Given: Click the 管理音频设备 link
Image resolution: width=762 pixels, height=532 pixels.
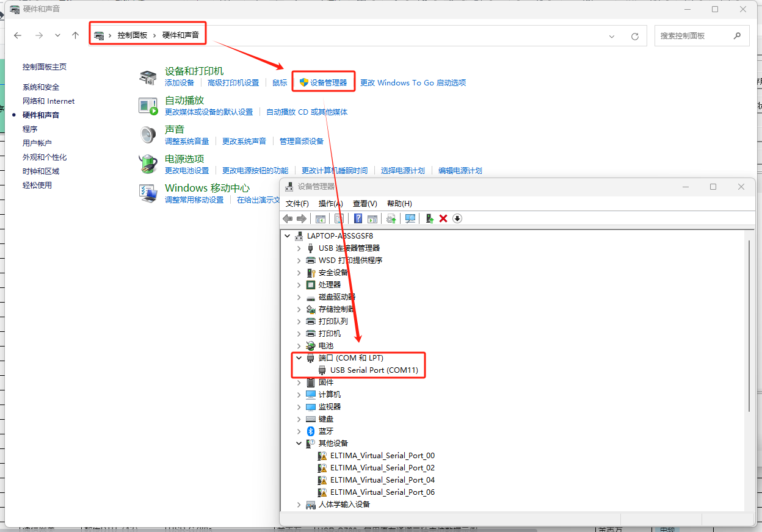Looking at the screenshot, I should click(x=302, y=141).
